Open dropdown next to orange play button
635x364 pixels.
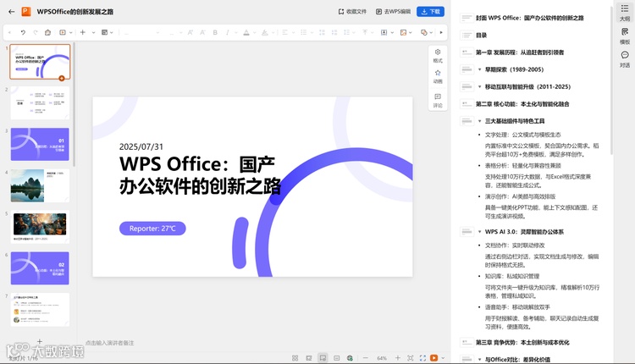pos(443,358)
